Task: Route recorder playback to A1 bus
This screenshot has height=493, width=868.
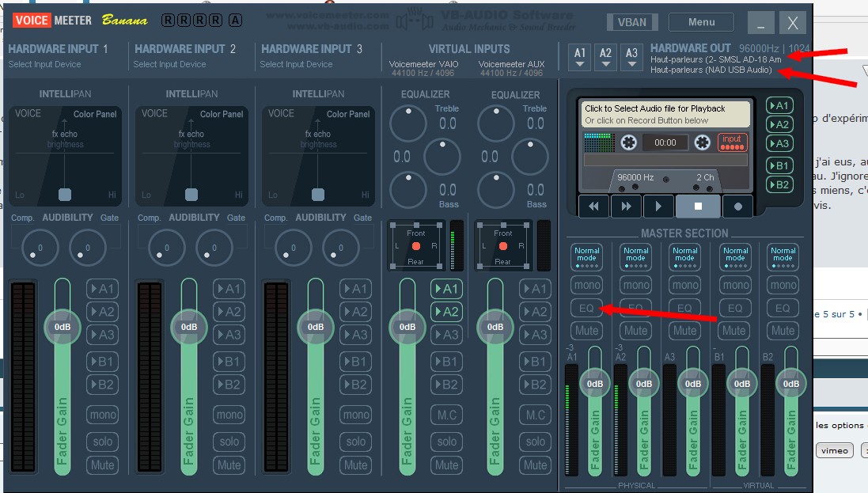Action: point(779,106)
